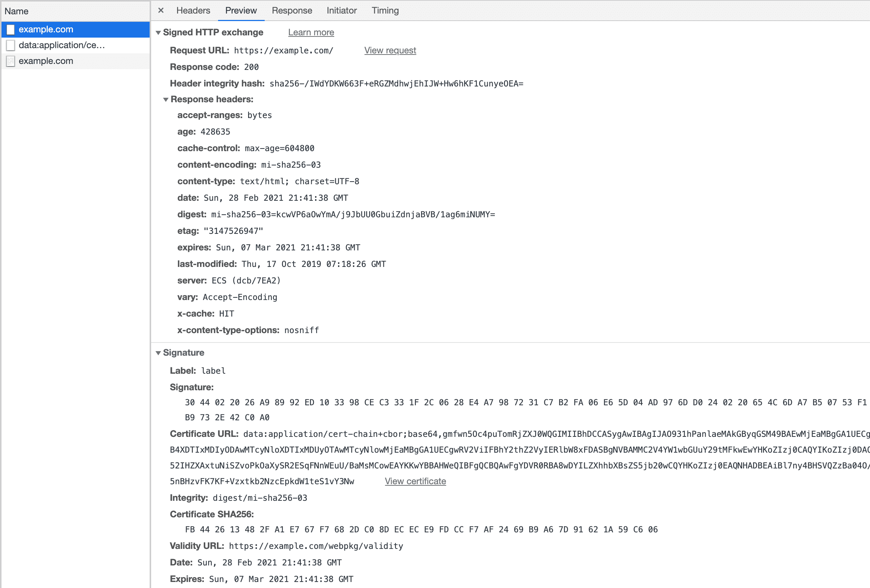Viewport: 870px width, 588px height.
Task: Select the Preview tab
Action: (x=241, y=10)
